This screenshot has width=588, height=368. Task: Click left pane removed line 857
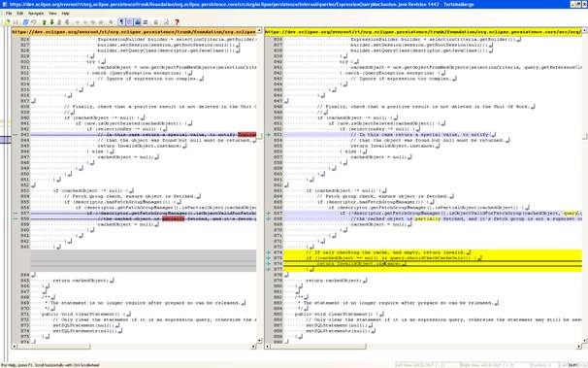point(144,213)
